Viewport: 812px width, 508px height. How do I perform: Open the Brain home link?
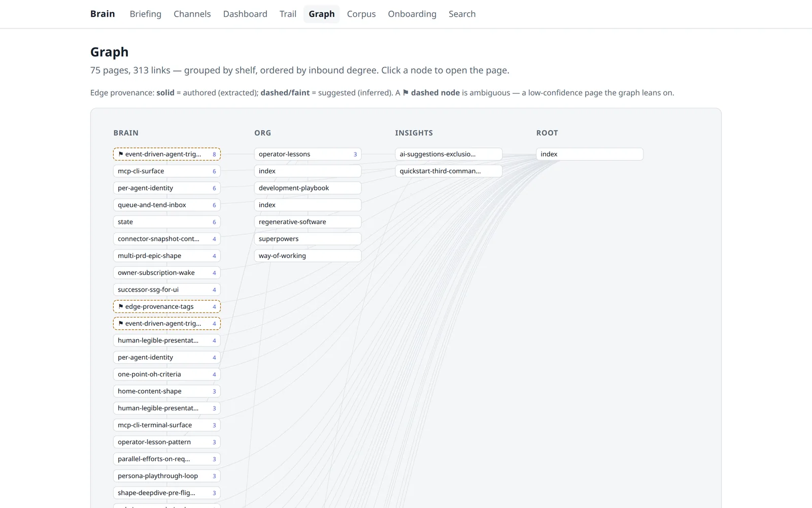click(x=103, y=14)
